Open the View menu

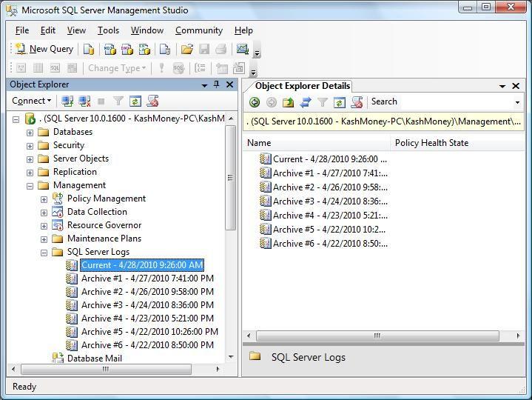(x=76, y=30)
